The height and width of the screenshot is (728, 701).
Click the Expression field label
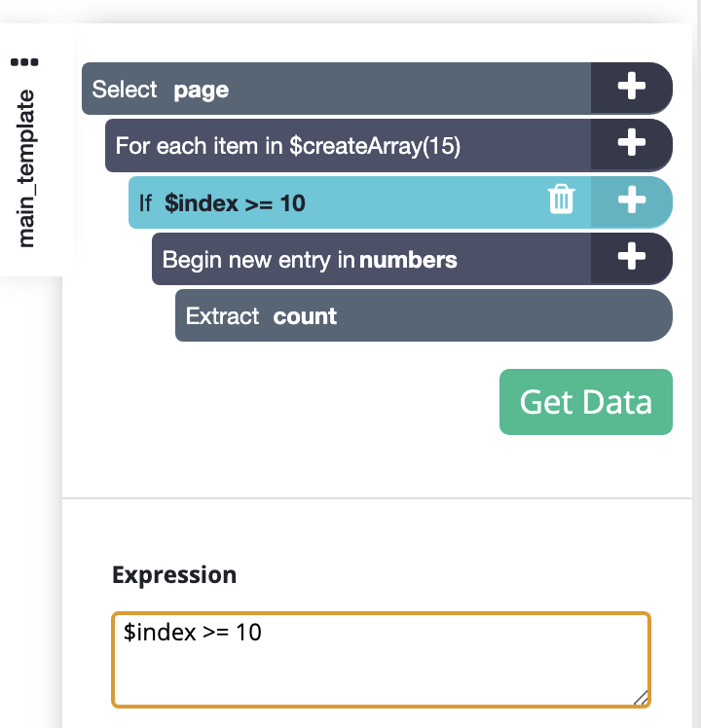point(174,575)
